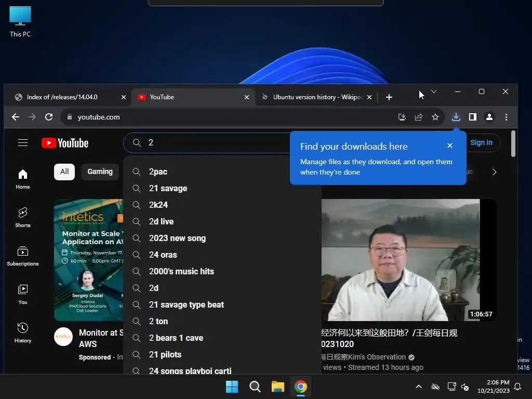Open Subscriptions in the sidebar
Viewport: 532px width, 399px height.
pos(23,256)
